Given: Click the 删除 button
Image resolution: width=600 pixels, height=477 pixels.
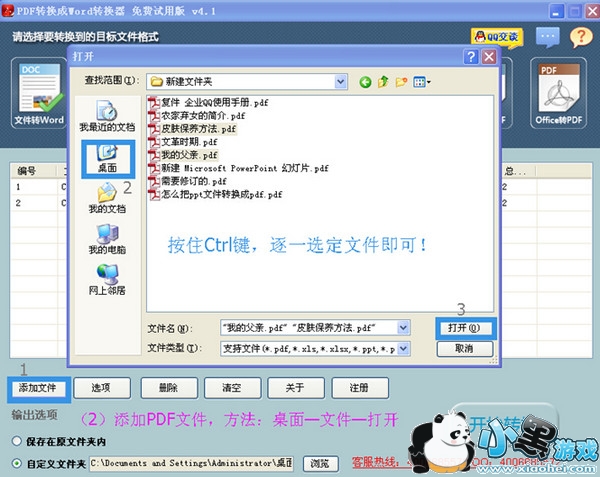Looking at the screenshot, I should tap(169, 388).
